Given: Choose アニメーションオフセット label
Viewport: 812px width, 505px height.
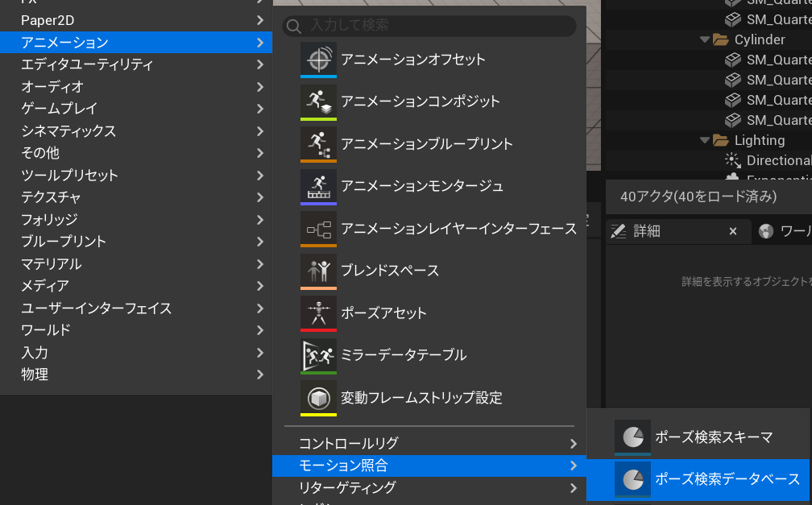Looking at the screenshot, I should pos(412,60).
